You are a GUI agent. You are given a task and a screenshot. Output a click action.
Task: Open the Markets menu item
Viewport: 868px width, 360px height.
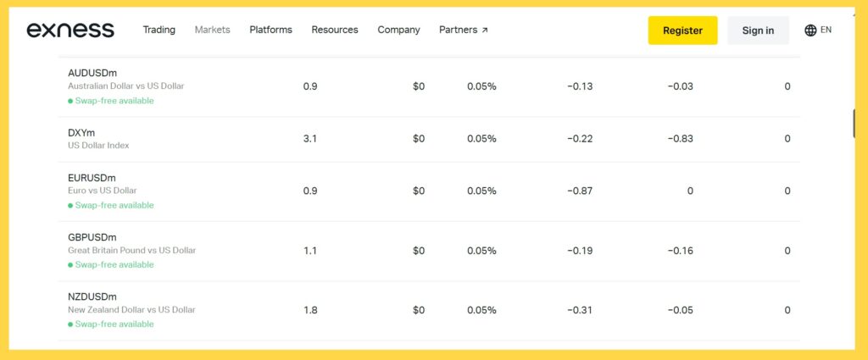tap(212, 30)
